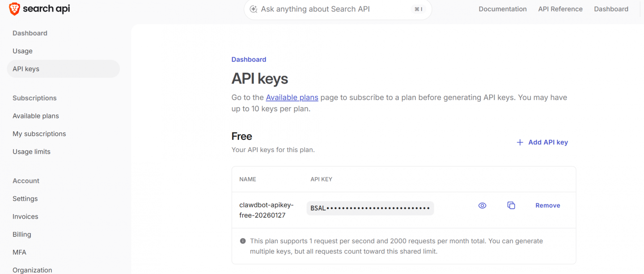
Task: Click the Dashboard breadcrumb link
Action: pos(249,59)
